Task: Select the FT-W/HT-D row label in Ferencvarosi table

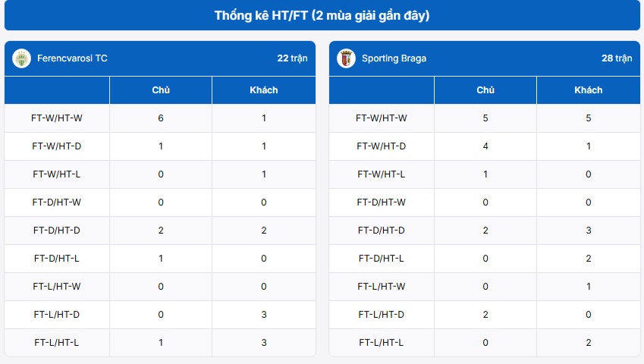Action: coord(57,146)
